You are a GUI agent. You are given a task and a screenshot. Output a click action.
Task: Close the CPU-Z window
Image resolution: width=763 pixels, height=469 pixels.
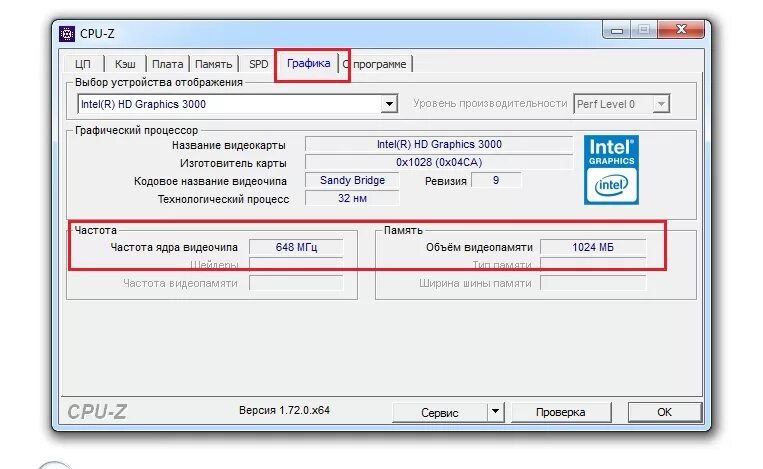click(x=681, y=29)
